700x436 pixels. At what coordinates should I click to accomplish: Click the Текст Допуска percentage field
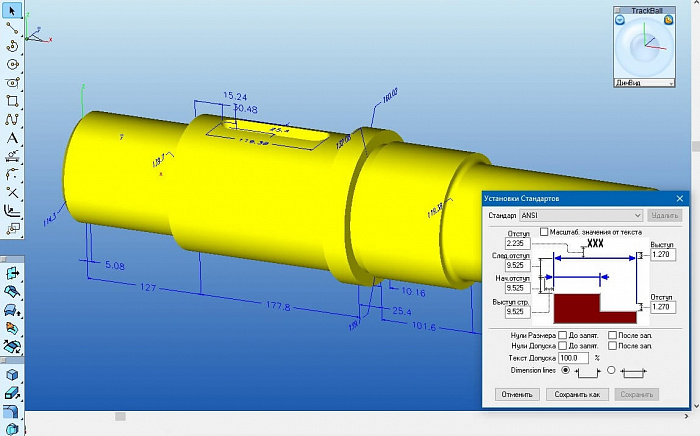tap(574, 357)
